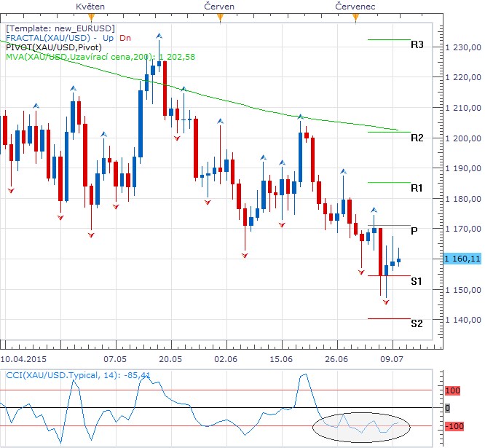Click the lowest down fractal arrow near S1
The image size is (485, 448).
(386, 302)
